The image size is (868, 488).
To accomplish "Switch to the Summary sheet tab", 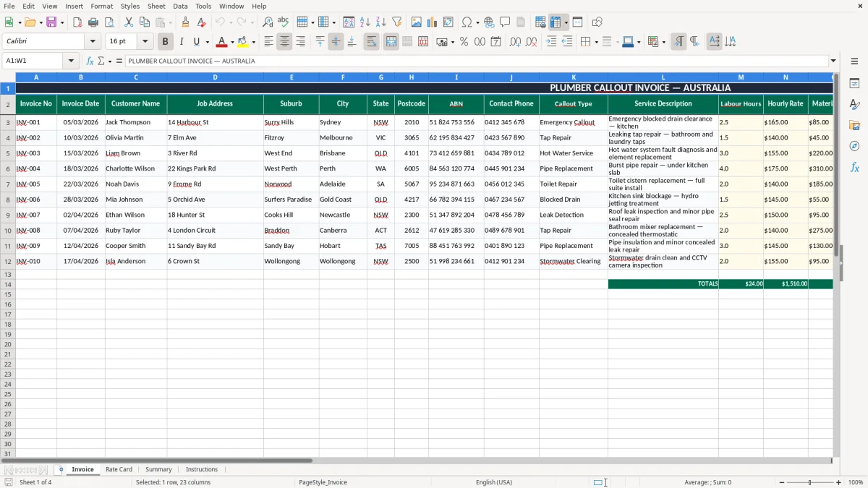I will [158, 469].
